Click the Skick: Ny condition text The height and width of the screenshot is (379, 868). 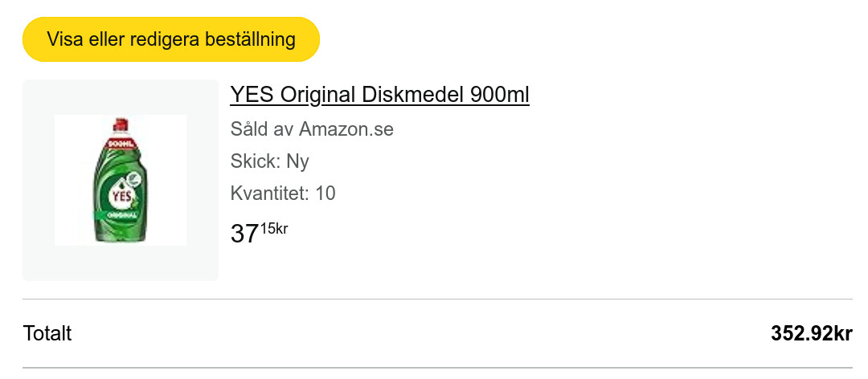[x=269, y=161]
